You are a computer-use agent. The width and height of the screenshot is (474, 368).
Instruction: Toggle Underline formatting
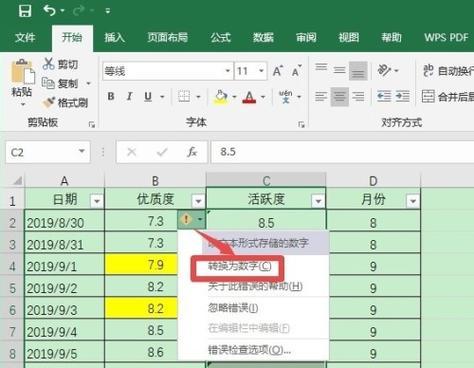coord(148,97)
